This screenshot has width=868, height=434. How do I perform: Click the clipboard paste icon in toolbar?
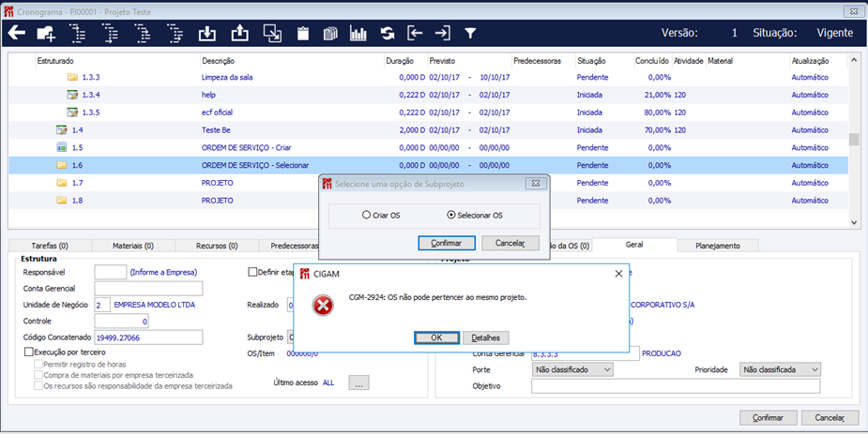302,33
